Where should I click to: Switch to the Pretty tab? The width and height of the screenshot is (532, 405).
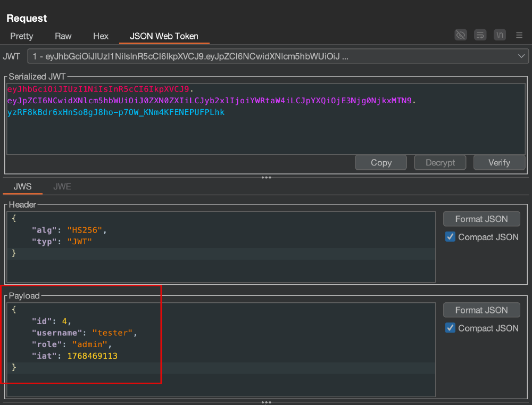coord(22,36)
